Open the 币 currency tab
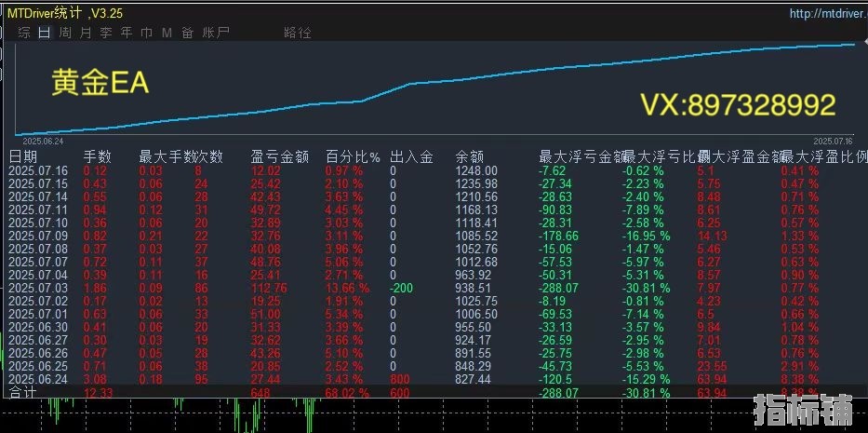Viewport: 868px width, 433px height. 147,33
